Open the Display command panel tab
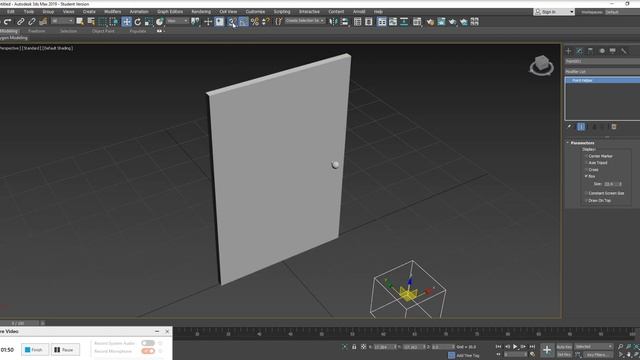 [613, 51]
